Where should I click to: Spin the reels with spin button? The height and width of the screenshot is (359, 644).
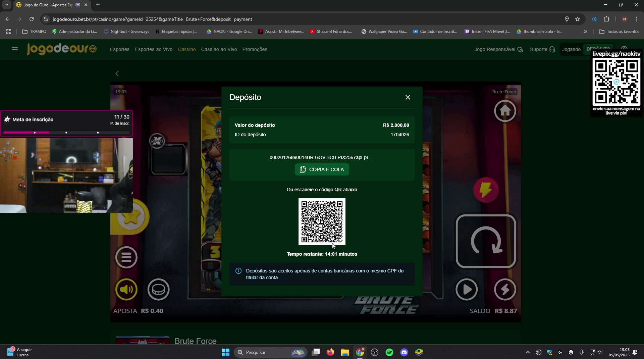(486, 241)
